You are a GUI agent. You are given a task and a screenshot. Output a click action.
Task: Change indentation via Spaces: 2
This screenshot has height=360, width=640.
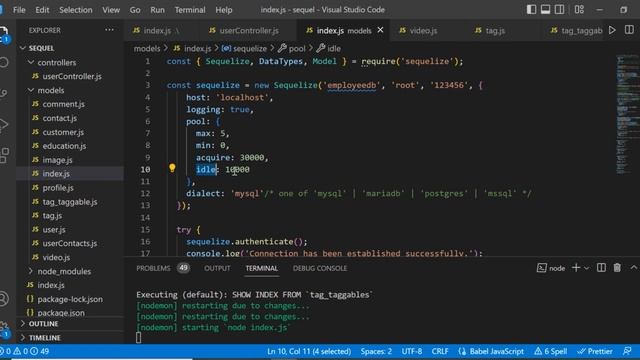coord(376,351)
